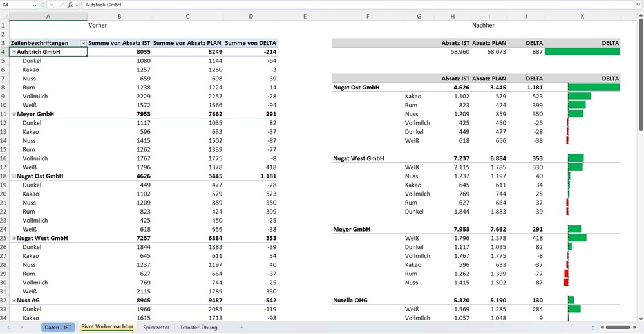
Task: Open the Zeilenbeschriftungen filter dropdown
Action: 83,43
